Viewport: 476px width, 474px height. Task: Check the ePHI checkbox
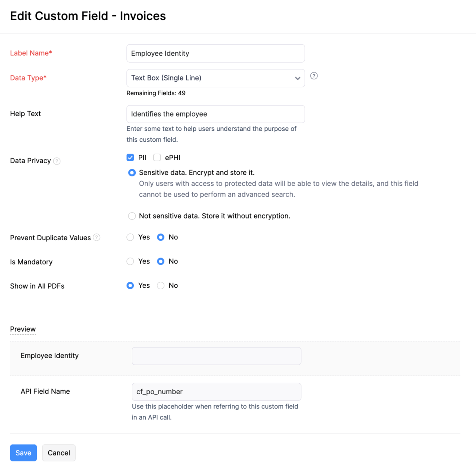tap(157, 158)
